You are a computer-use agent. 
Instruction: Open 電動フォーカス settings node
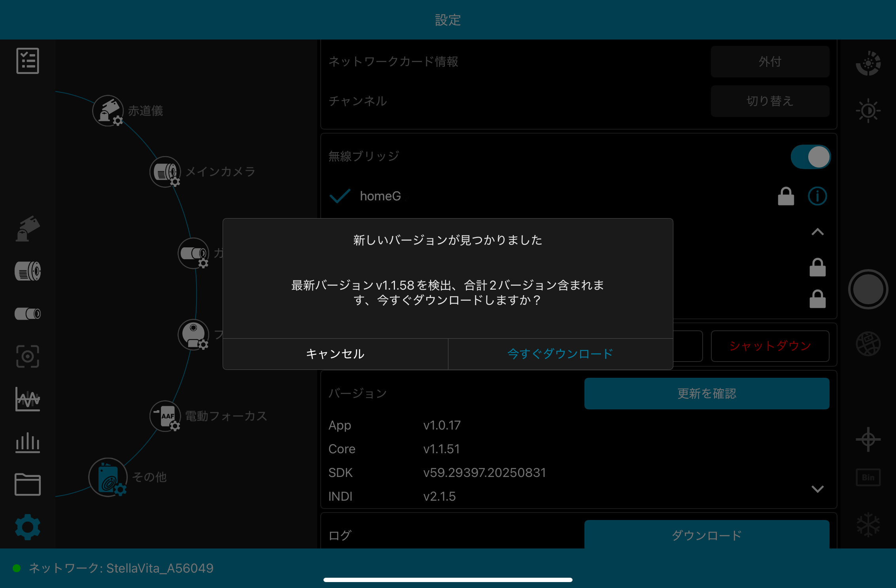click(x=165, y=416)
